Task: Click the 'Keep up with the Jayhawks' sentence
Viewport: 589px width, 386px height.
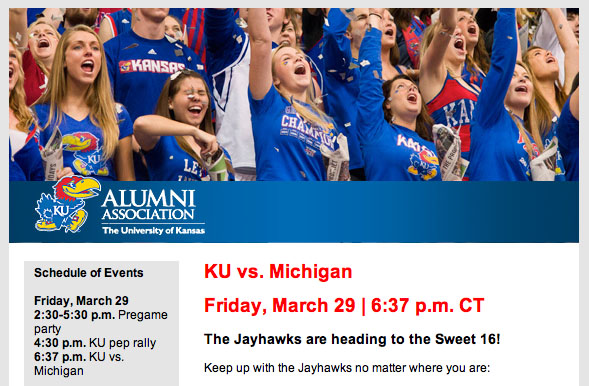Action: (347, 368)
